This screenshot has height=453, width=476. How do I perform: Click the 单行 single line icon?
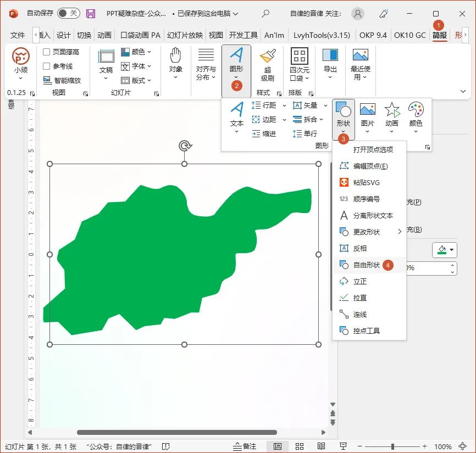tap(297, 134)
